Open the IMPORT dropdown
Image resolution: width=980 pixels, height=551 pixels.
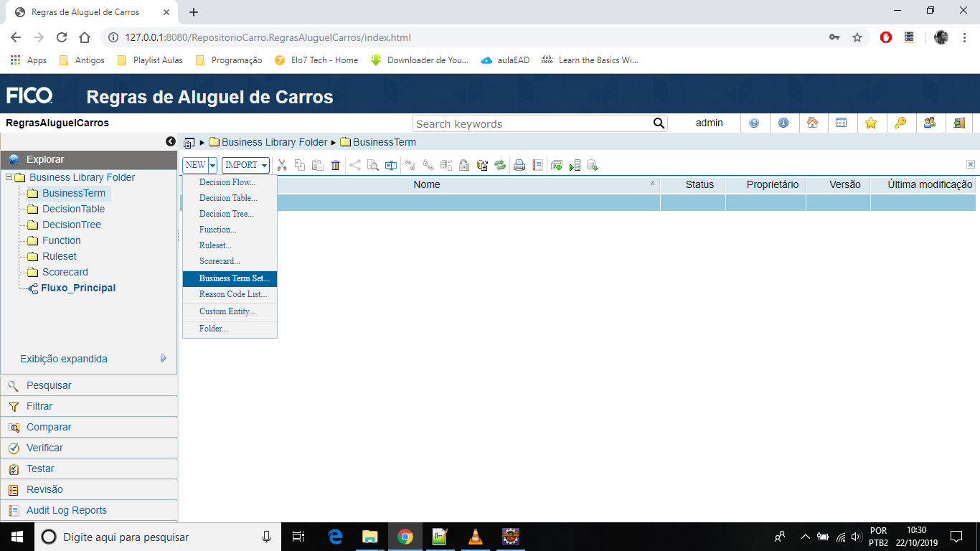[245, 165]
